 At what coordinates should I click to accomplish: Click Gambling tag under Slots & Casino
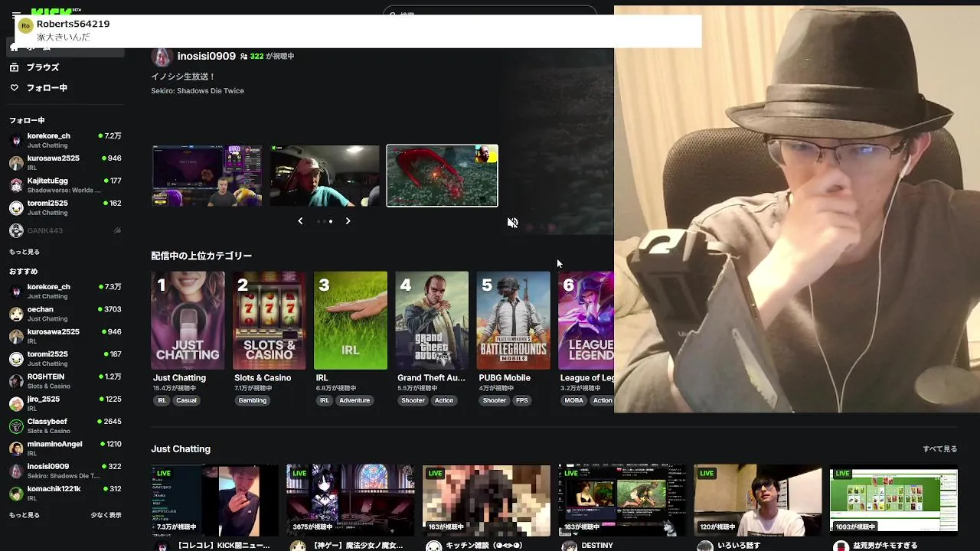(253, 400)
